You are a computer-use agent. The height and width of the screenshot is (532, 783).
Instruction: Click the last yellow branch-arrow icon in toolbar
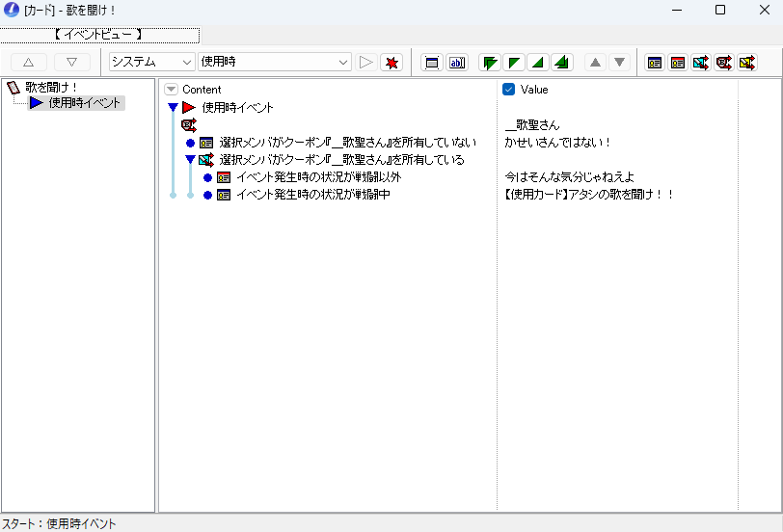pyautogui.click(x=747, y=63)
